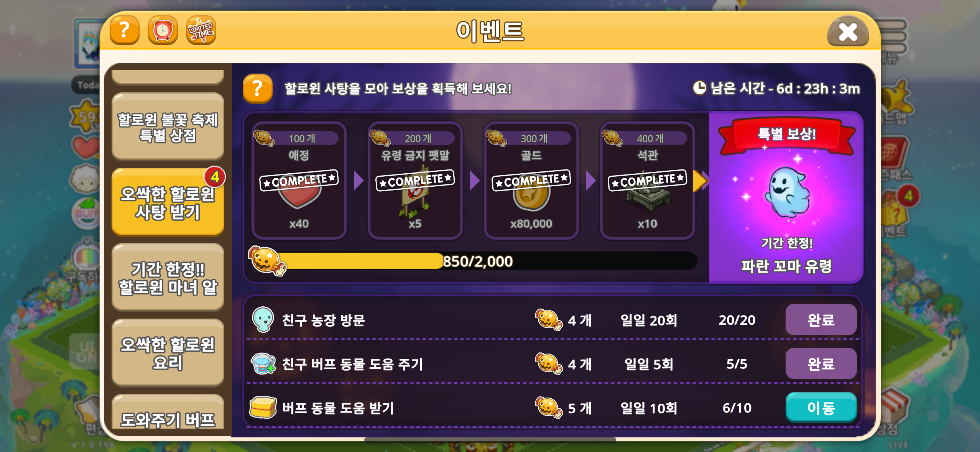Select 오싹한 할로윈 사탕 받기 tab
This screenshot has width=980, height=452.
pyautogui.click(x=168, y=202)
